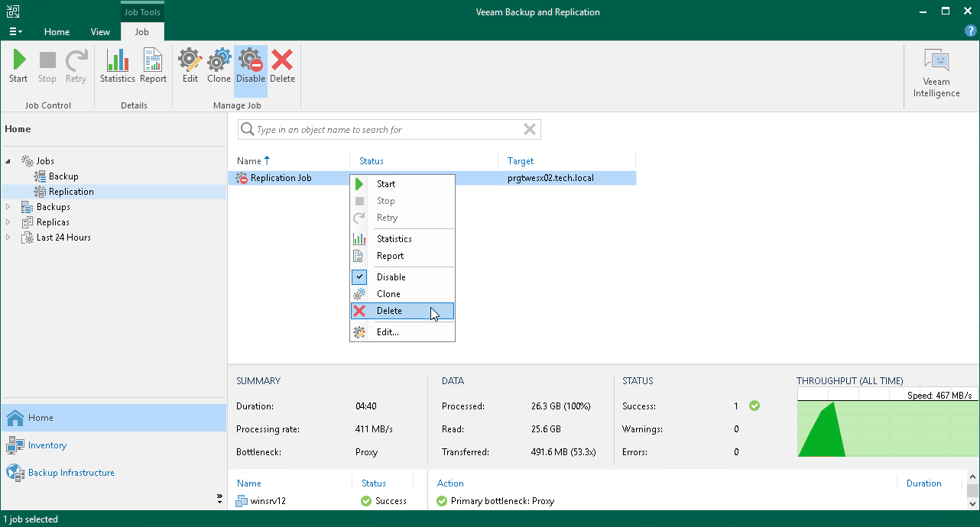The width and height of the screenshot is (980, 527).
Task: Collapse the Jobs tree node
Action: click(x=8, y=160)
